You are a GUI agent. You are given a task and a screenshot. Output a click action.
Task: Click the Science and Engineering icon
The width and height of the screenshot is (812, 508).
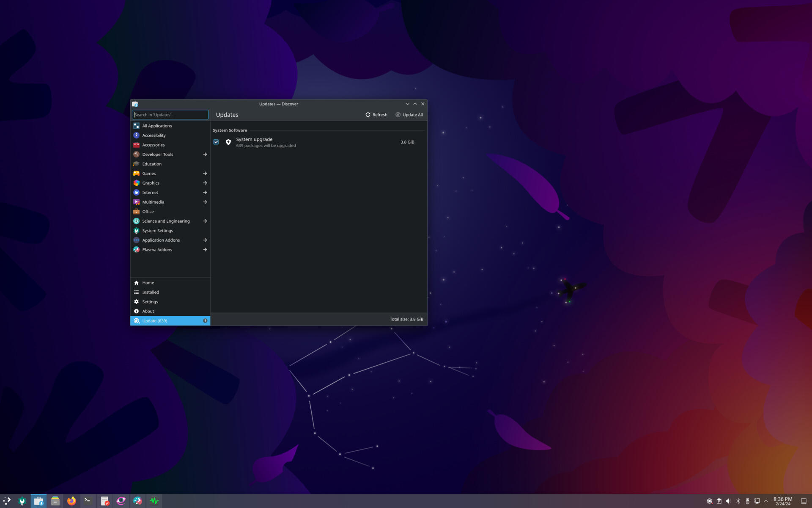(136, 221)
